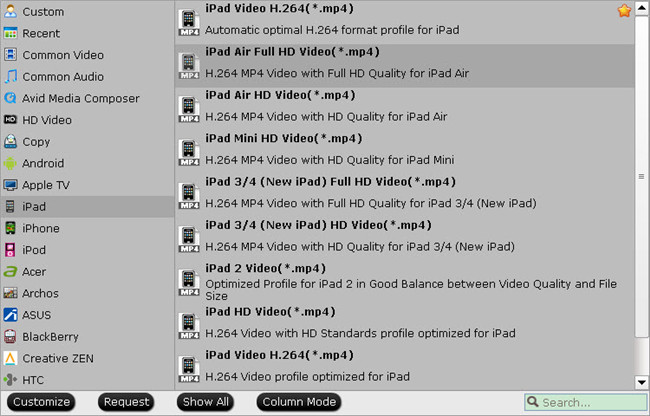Click MP4 icon of iPad 2 Video
This screenshot has height=416, width=650.
(189, 283)
